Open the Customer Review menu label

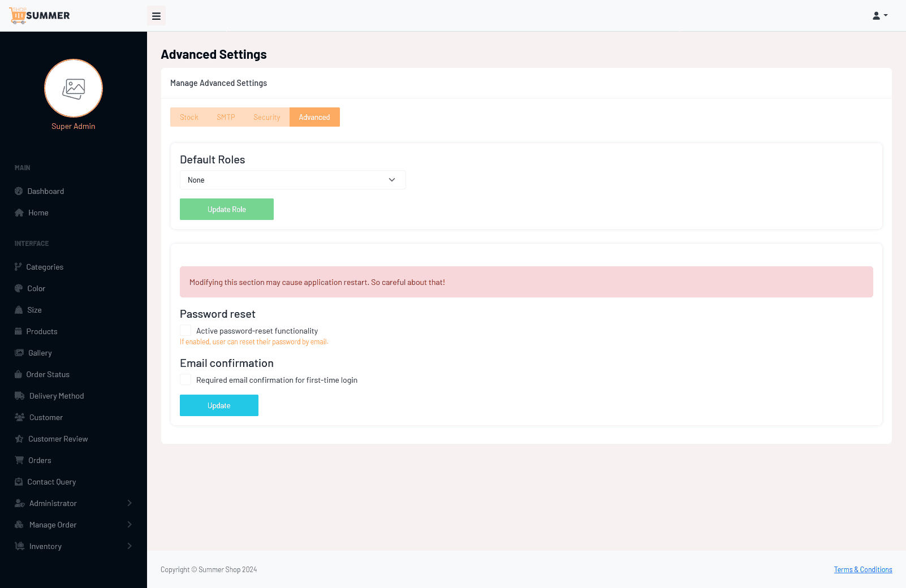tap(58, 439)
